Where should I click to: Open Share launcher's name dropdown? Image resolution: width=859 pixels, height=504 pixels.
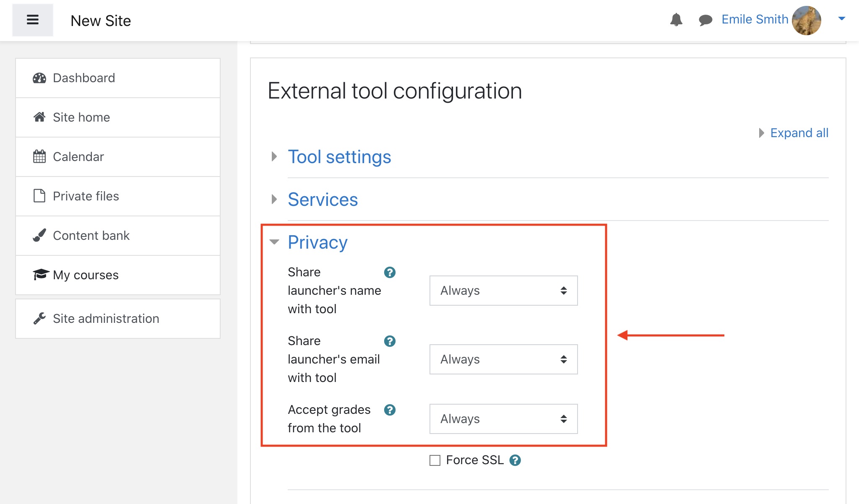[503, 291]
